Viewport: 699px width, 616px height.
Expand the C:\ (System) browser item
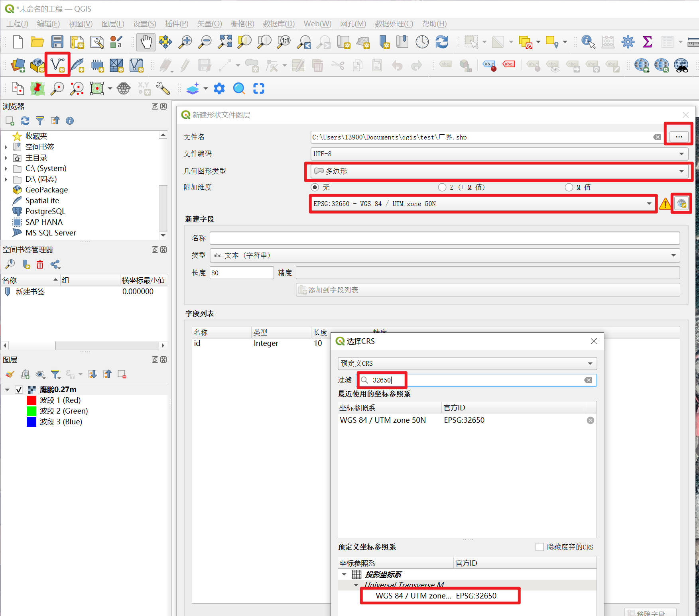(x=6, y=169)
